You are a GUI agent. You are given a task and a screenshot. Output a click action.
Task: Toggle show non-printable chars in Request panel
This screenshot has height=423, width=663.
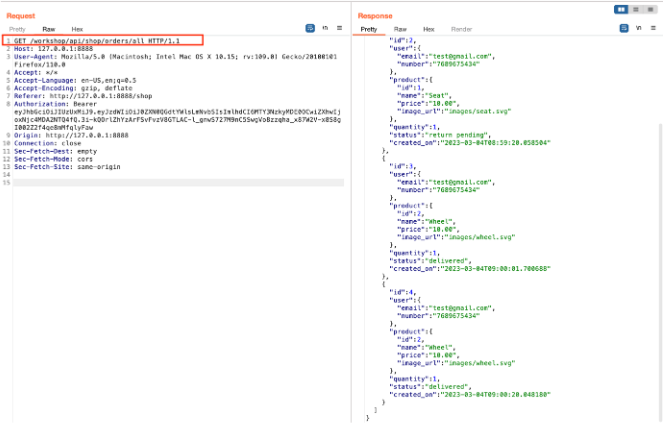tap(325, 28)
